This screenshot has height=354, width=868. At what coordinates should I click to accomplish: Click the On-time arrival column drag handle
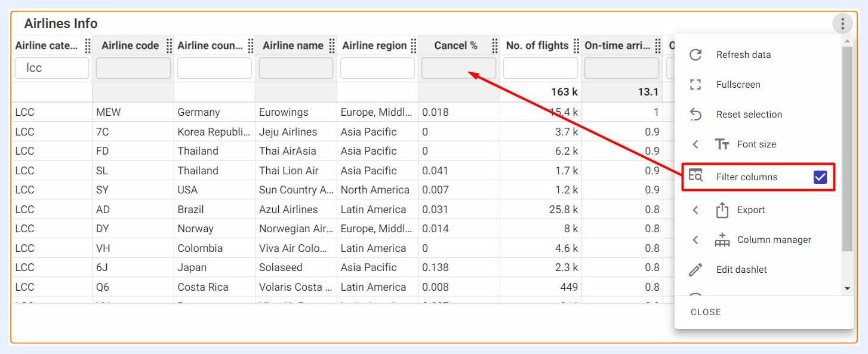click(x=658, y=45)
